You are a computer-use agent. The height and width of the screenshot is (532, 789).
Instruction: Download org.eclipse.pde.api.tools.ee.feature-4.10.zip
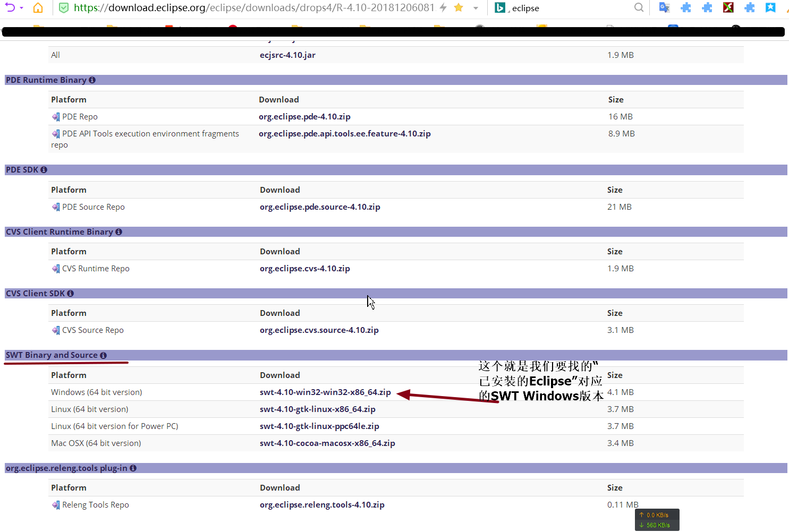tap(345, 133)
